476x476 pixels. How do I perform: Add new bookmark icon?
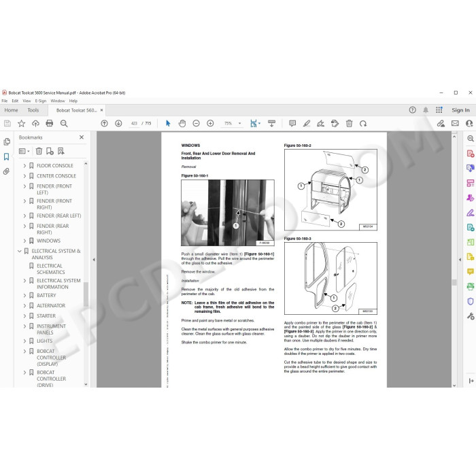pyautogui.click(x=50, y=151)
